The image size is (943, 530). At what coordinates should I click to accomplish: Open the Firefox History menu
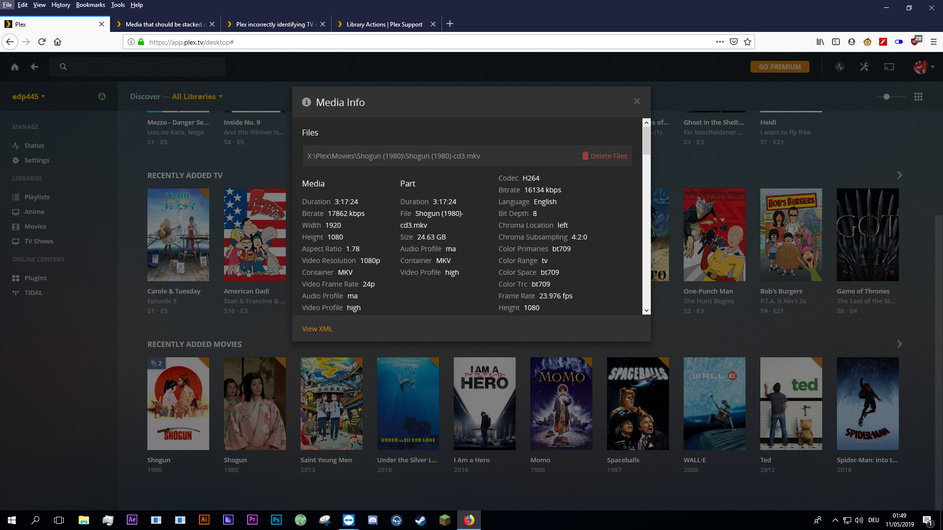tap(60, 5)
